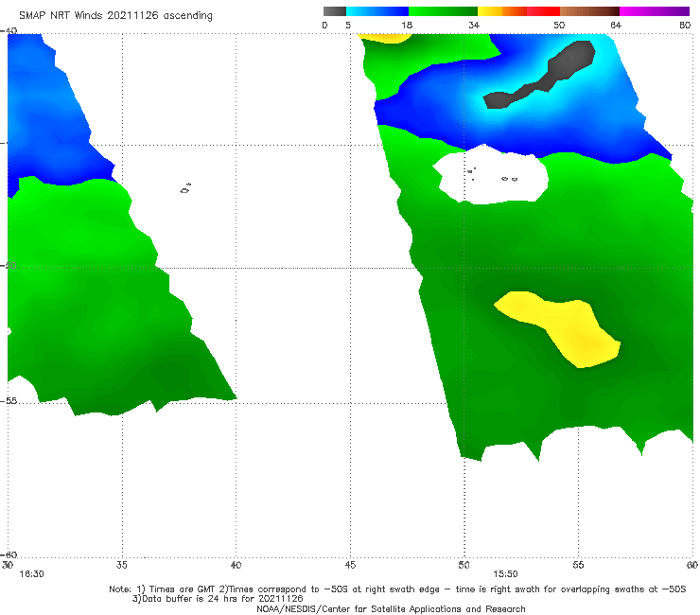Click the "16:30" swath time label
The image size is (700, 615).
[31, 574]
